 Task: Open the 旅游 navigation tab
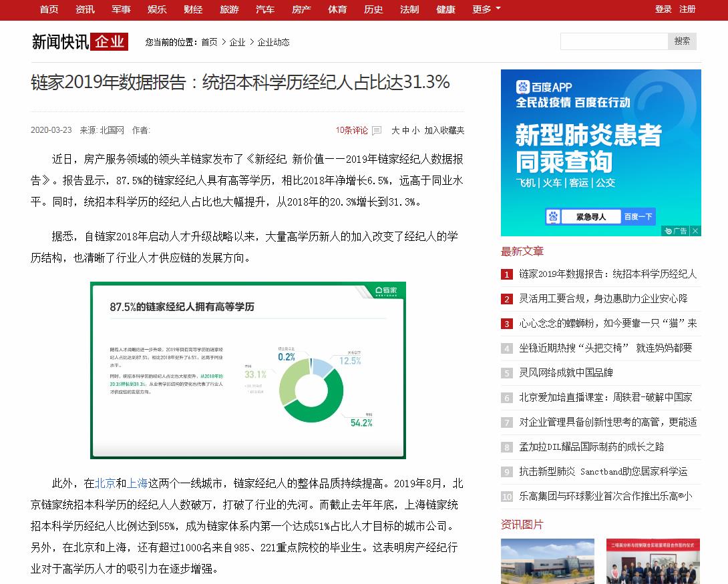pos(229,9)
